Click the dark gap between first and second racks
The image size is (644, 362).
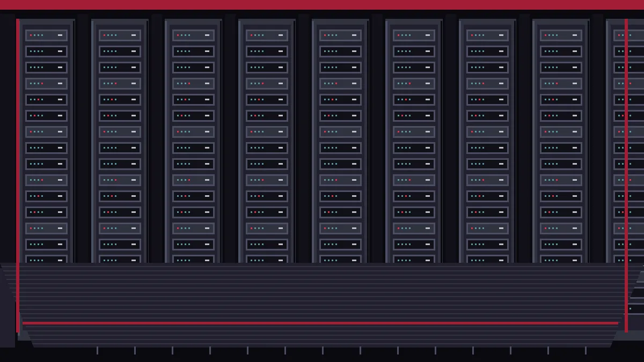point(83,139)
